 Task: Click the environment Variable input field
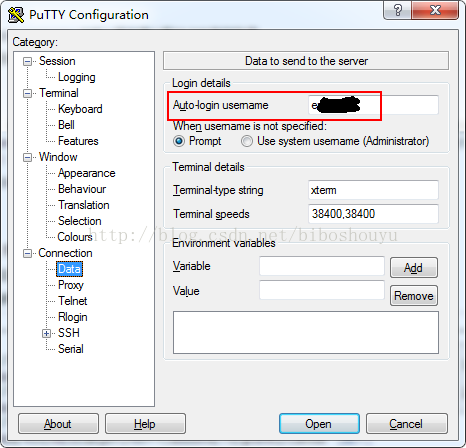point(322,266)
